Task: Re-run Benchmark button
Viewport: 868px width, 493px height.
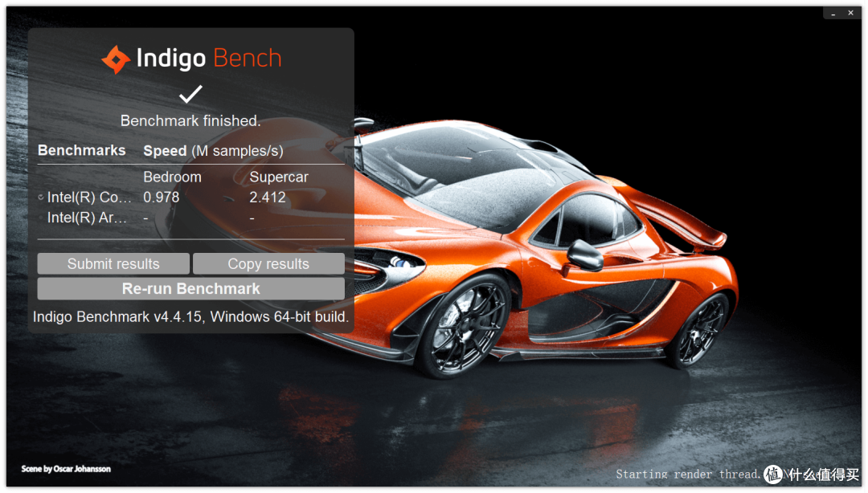Action: [191, 289]
